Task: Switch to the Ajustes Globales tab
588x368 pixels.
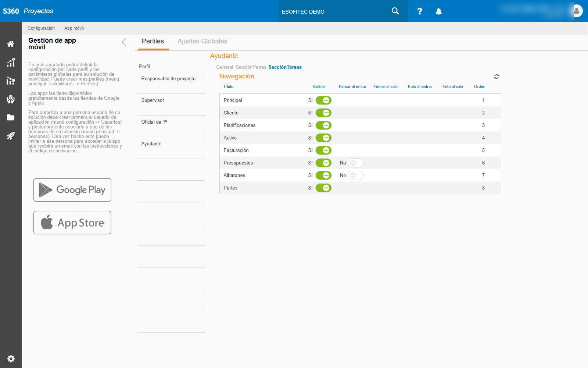Action: (x=202, y=41)
